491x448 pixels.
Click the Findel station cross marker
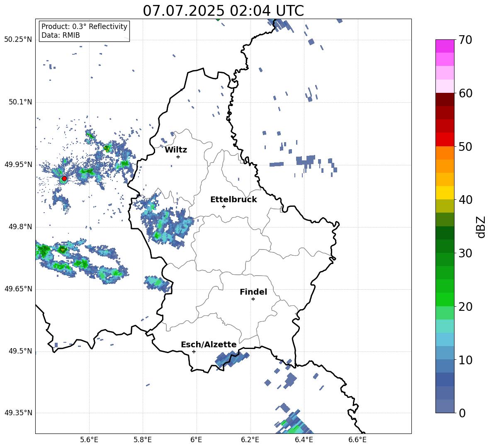click(253, 299)
